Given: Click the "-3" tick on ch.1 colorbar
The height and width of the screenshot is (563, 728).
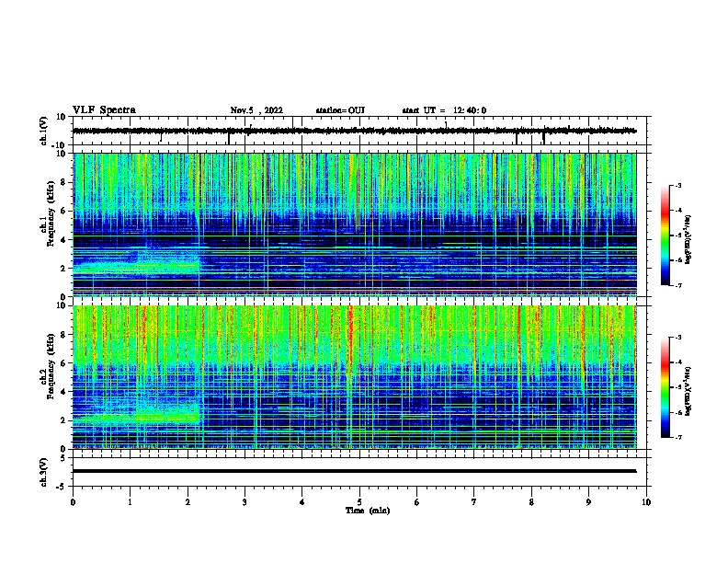Looking at the screenshot, I should click(677, 186).
